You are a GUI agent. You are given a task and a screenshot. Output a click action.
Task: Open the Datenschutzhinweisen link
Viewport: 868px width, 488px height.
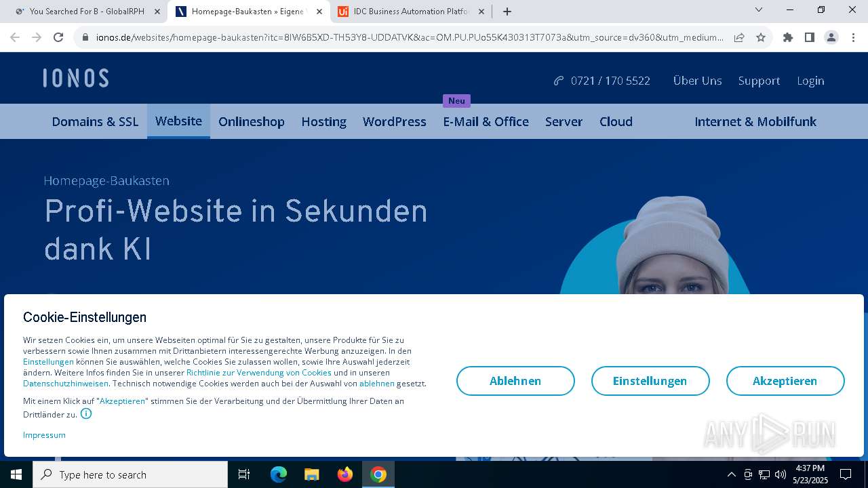[66, 384]
